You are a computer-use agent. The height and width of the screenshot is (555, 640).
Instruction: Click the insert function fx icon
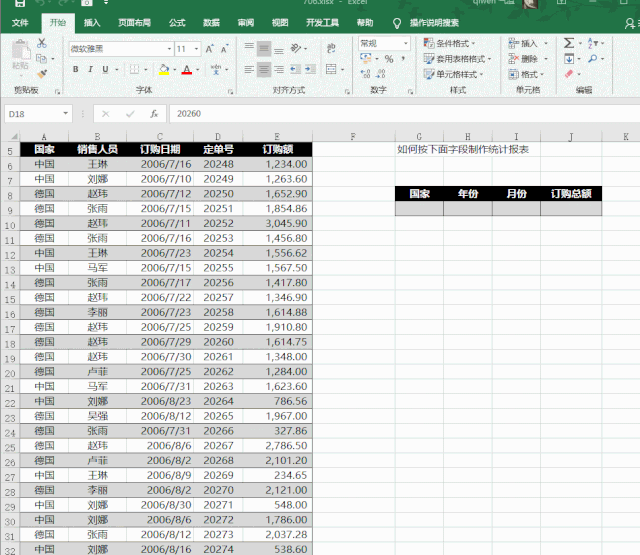point(154,114)
